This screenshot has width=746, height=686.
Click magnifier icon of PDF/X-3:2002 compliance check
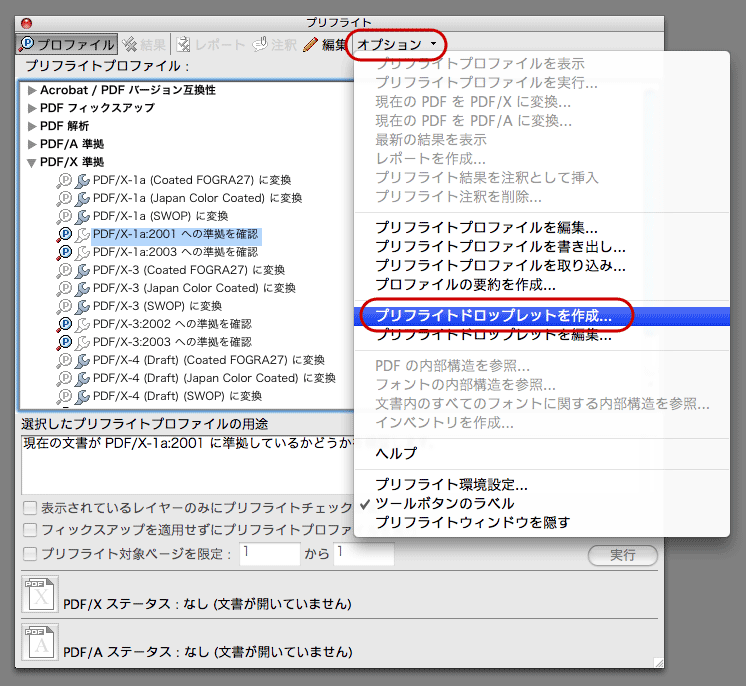(65, 324)
